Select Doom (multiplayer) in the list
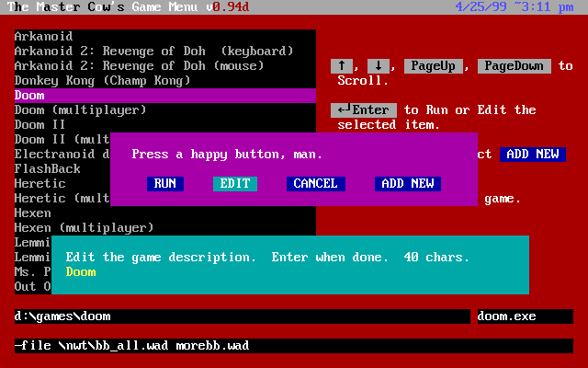This screenshot has width=588, height=368. (x=165, y=110)
